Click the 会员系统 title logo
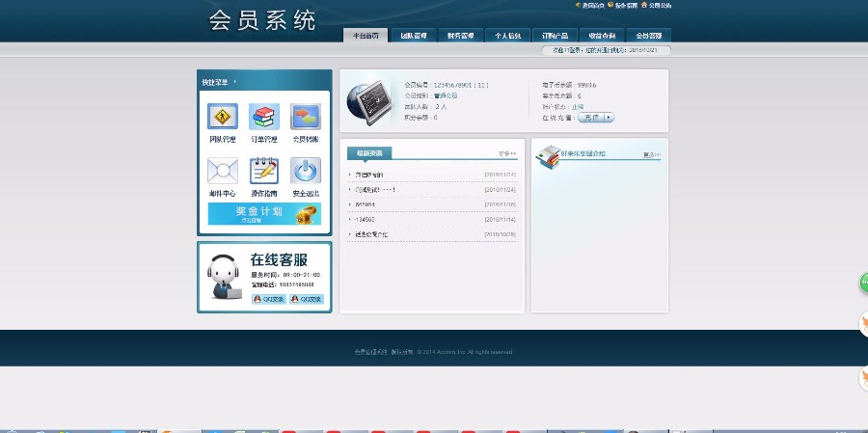868x433 pixels. (262, 20)
